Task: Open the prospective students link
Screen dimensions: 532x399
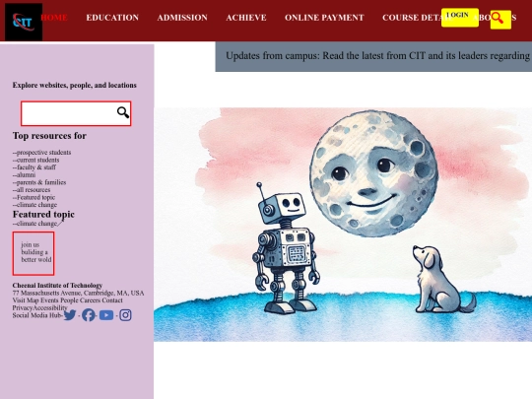Action: click(x=42, y=153)
